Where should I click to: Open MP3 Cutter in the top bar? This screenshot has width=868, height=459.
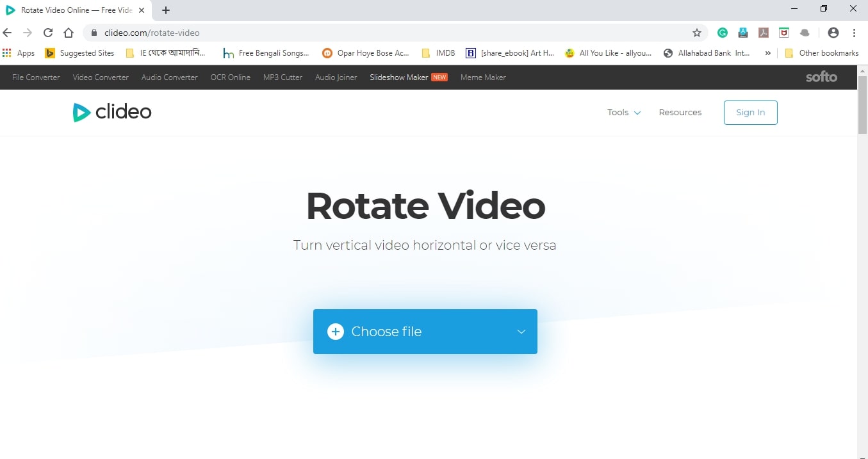(x=283, y=77)
